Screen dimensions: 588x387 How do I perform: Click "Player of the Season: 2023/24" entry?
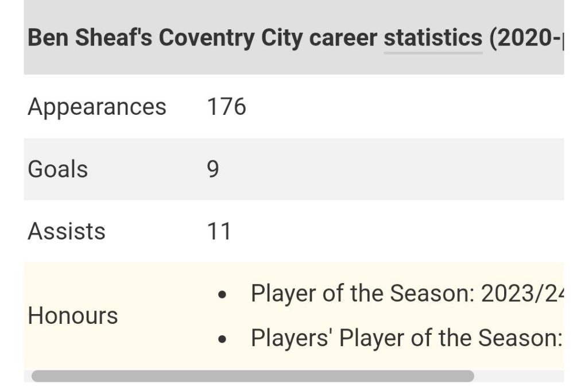(x=407, y=293)
